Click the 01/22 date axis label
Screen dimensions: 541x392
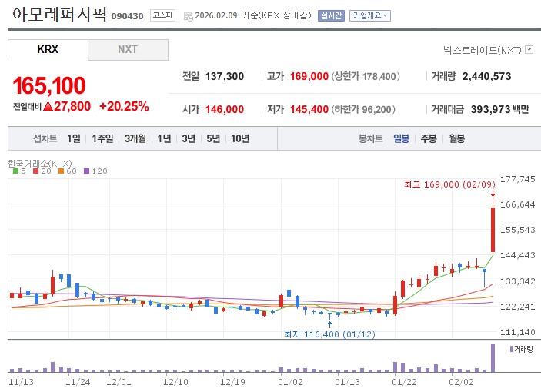404,382
